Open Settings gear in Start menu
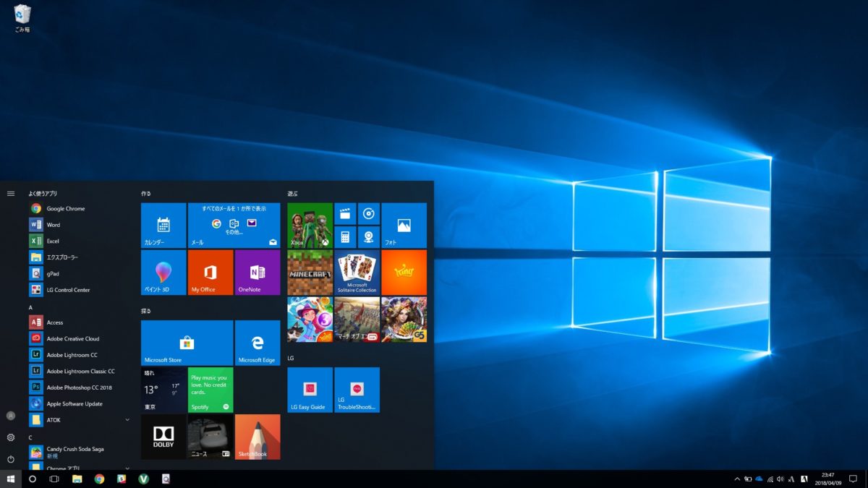 11,437
